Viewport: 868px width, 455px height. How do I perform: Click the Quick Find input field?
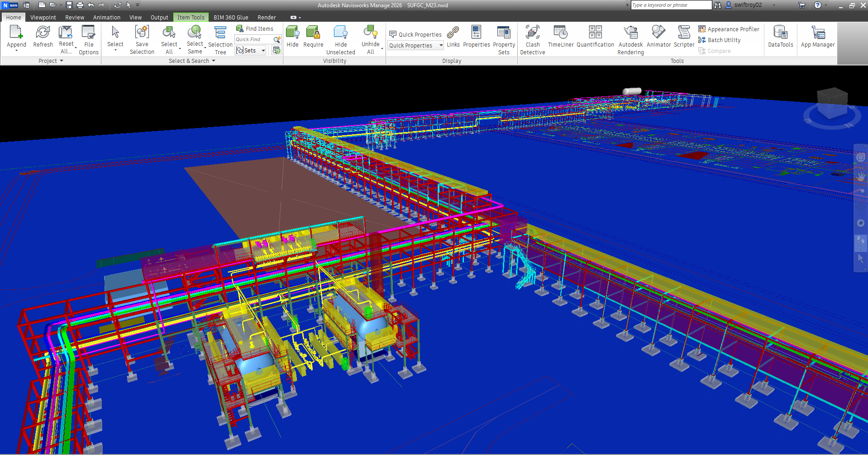(x=253, y=40)
